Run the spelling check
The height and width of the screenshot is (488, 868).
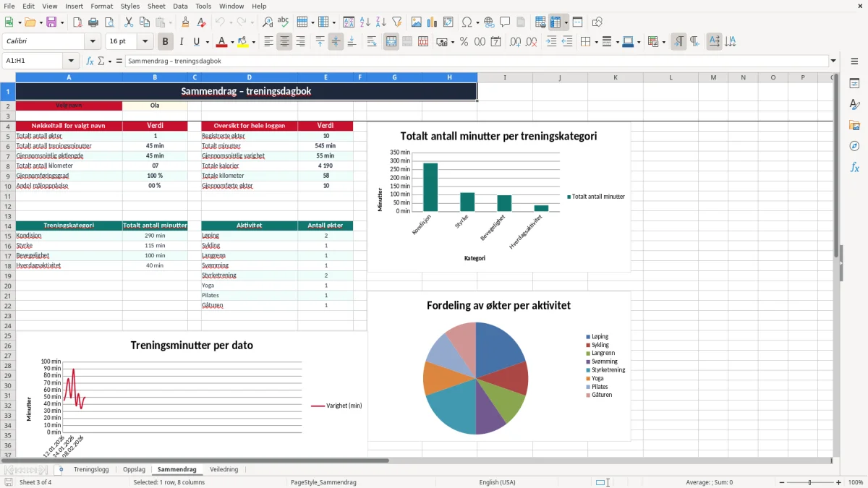[284, 22]
